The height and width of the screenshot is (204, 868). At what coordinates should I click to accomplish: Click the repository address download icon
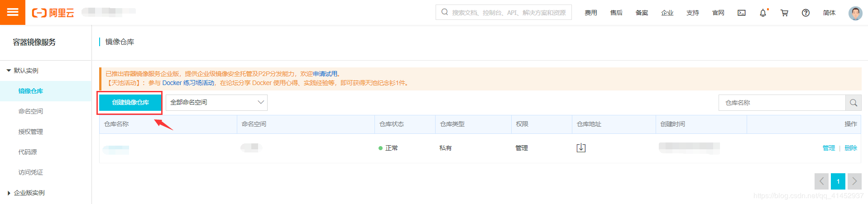point(581,148)
